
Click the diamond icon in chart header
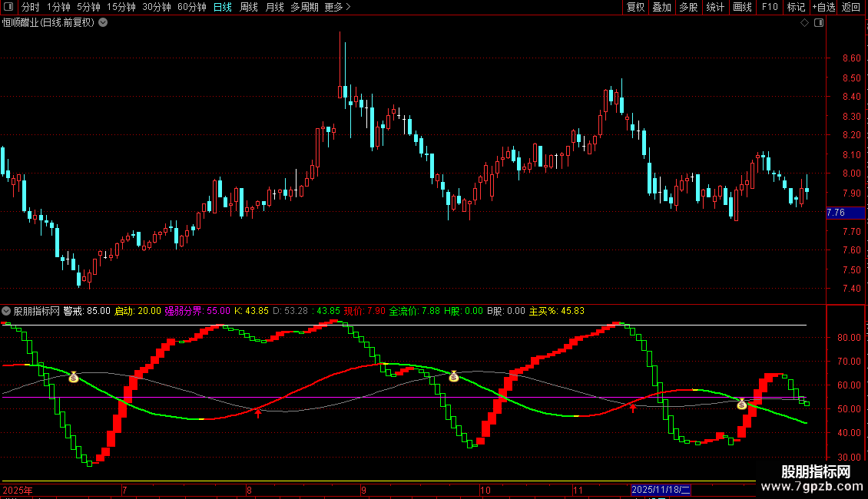click(x=805, y=23)
